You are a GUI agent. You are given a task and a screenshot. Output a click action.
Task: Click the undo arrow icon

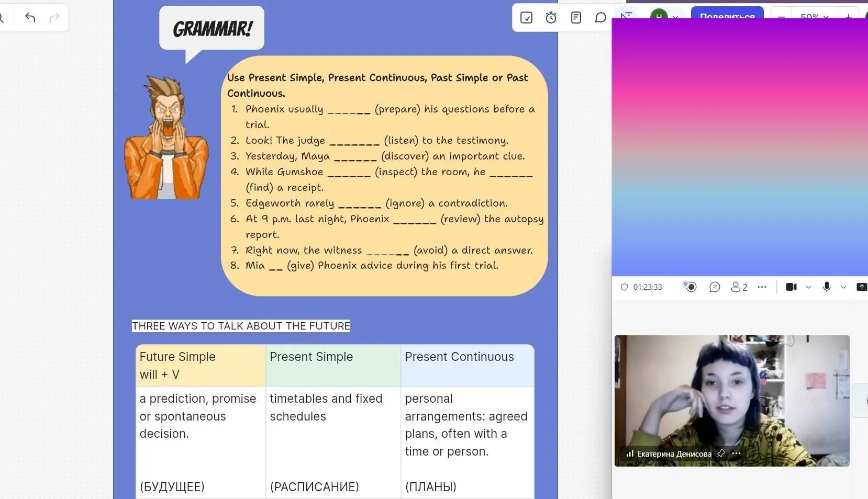(x=30, y=18)
